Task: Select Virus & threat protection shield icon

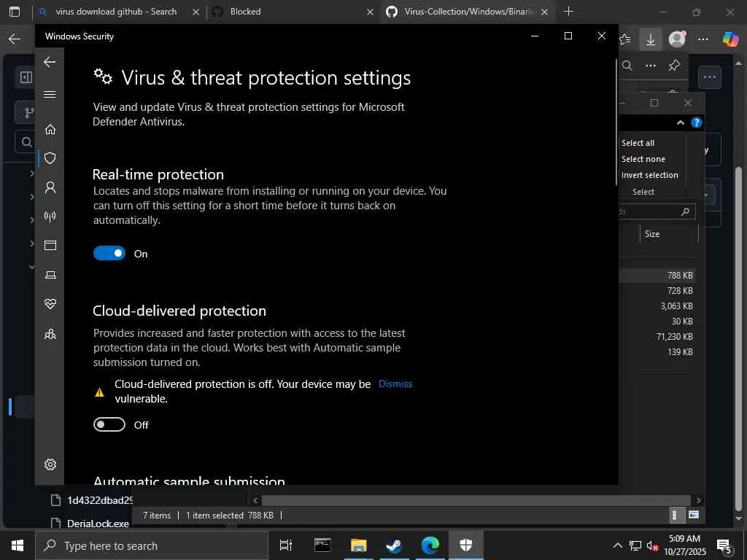Action: pyautogui.click(x=50, y=158)
